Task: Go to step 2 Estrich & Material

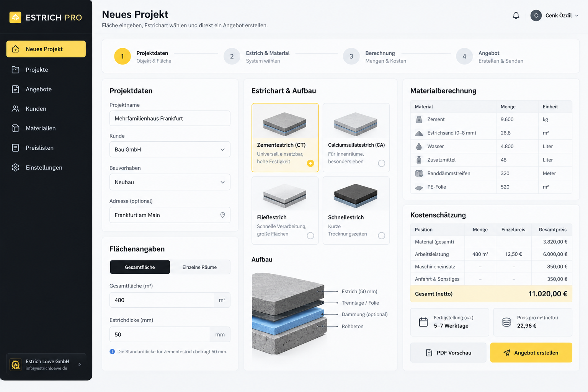Action: [257, 57]
